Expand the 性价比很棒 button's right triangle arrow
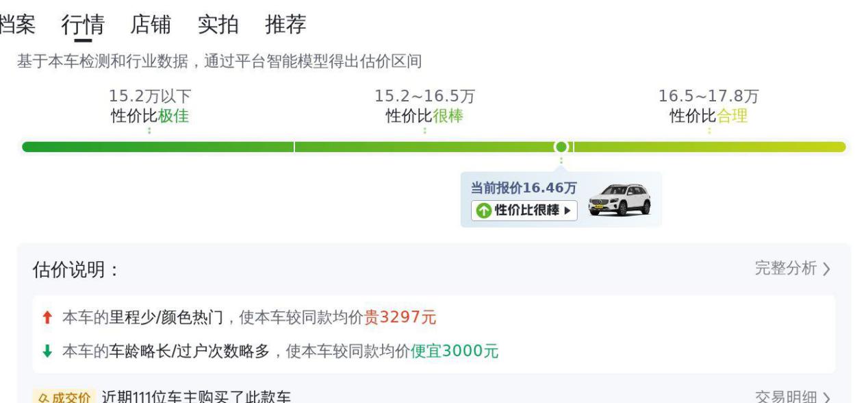The height and width of the screenshot is (403, 868). (x=567, y=210)
